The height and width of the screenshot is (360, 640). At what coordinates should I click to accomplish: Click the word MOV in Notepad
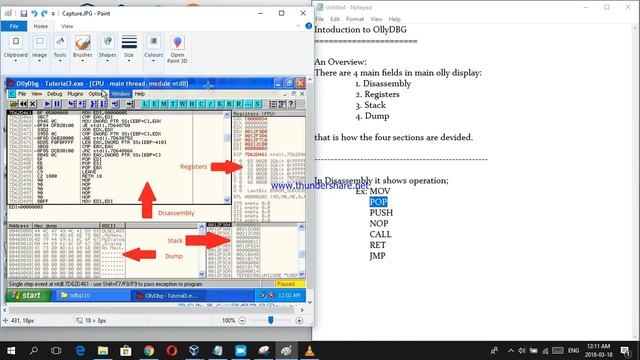click(380, 191)
